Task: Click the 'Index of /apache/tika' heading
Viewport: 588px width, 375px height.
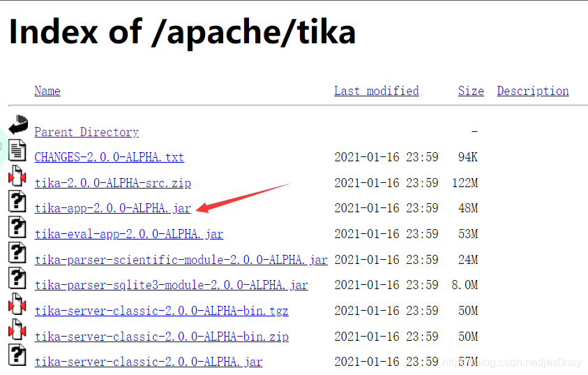Action: click(182, 33)
